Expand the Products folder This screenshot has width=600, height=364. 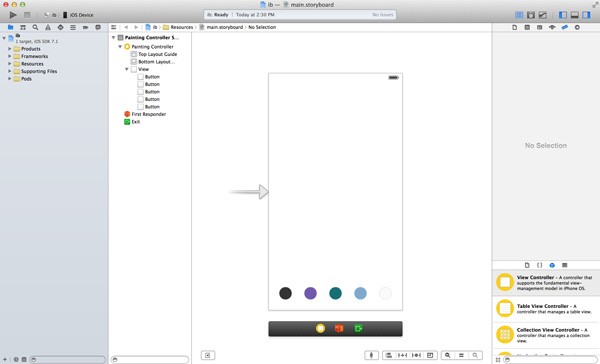pos(10,49)
